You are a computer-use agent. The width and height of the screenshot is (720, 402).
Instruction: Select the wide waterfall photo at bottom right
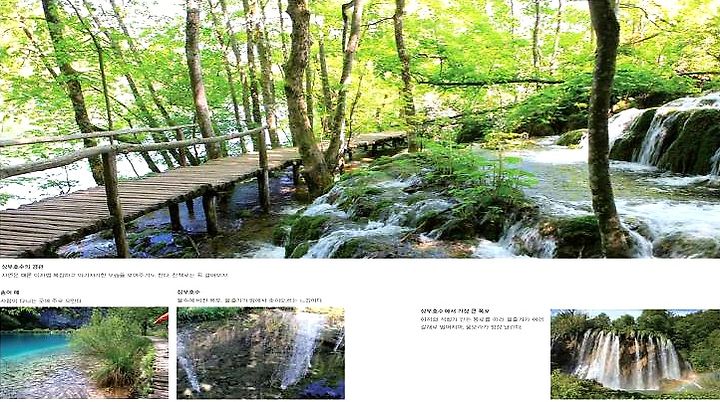pos(636,354)
